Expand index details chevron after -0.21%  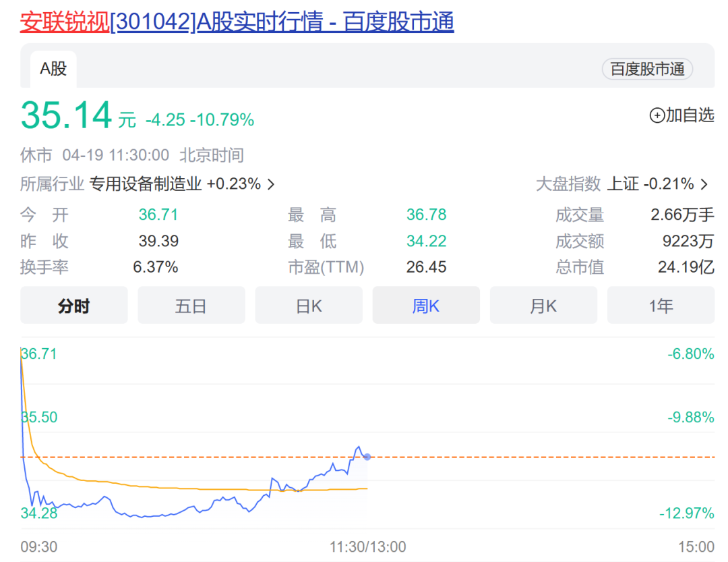point(704,185)
